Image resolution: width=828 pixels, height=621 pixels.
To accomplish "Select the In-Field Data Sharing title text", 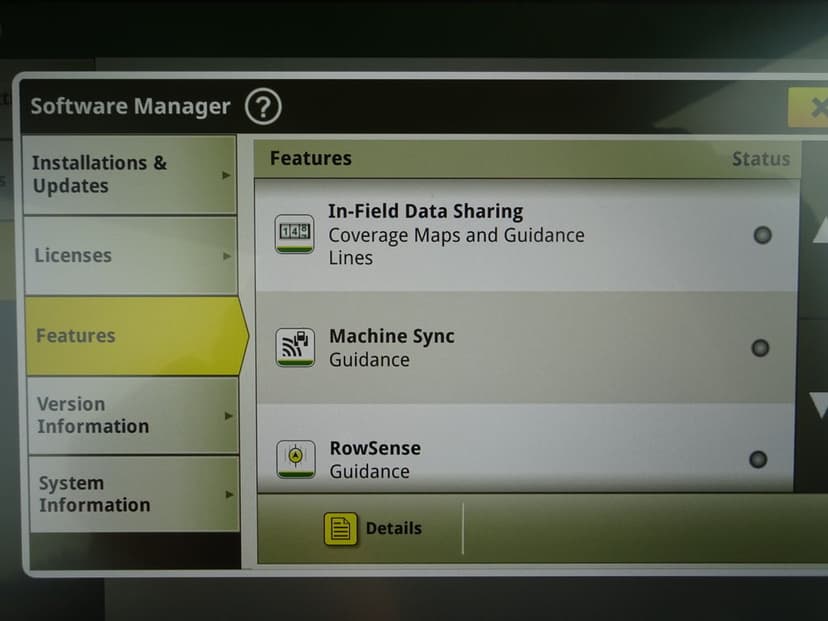I will point(425,212).
